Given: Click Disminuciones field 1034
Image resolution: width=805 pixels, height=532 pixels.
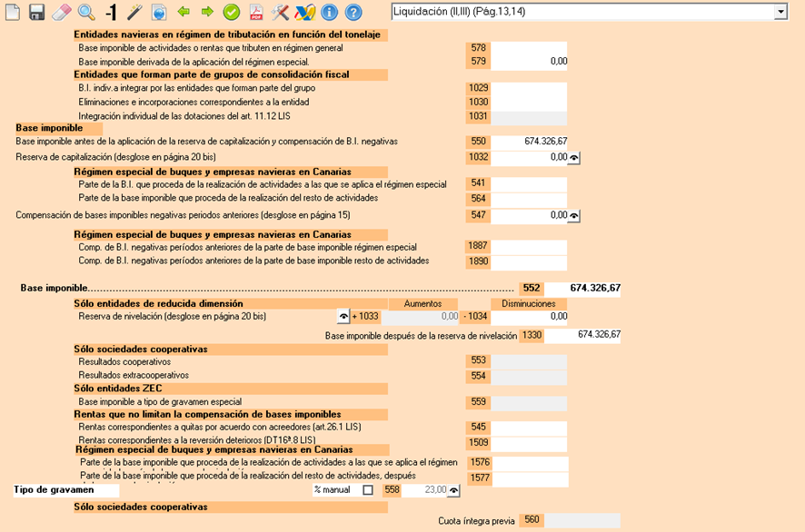Looking at the screenshot, I should 529,317.
